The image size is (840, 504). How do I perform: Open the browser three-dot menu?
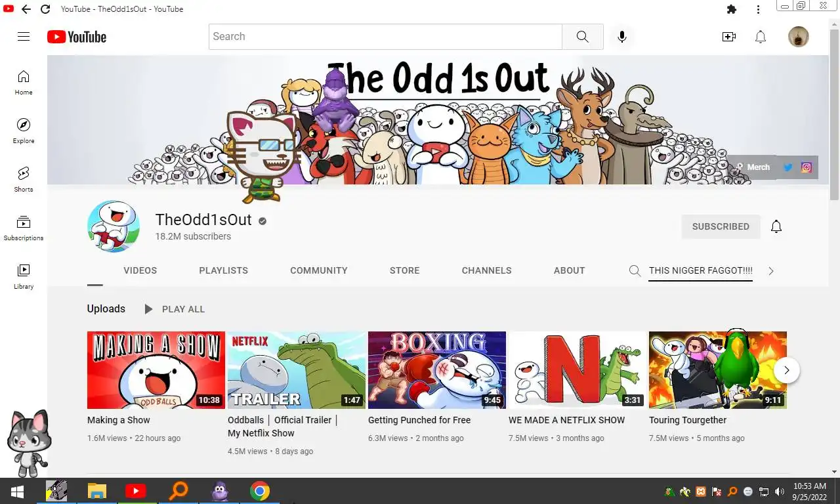click(x=758, y=9)
